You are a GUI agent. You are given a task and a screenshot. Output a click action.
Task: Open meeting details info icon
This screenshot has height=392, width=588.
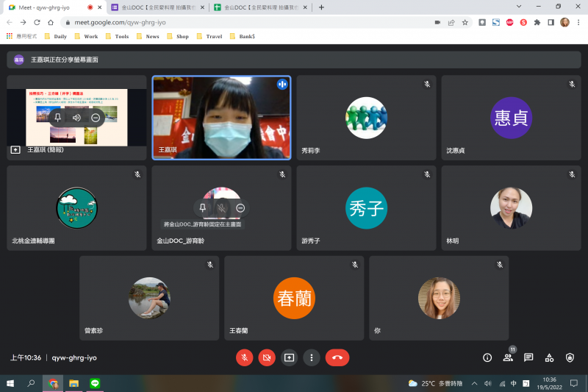coord(487,357)
